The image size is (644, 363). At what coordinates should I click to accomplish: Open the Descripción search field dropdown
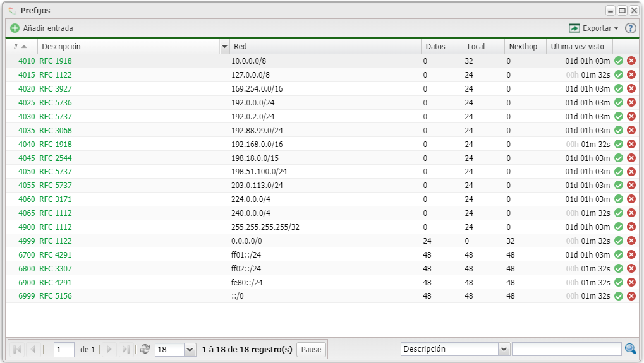pos(504,349)
